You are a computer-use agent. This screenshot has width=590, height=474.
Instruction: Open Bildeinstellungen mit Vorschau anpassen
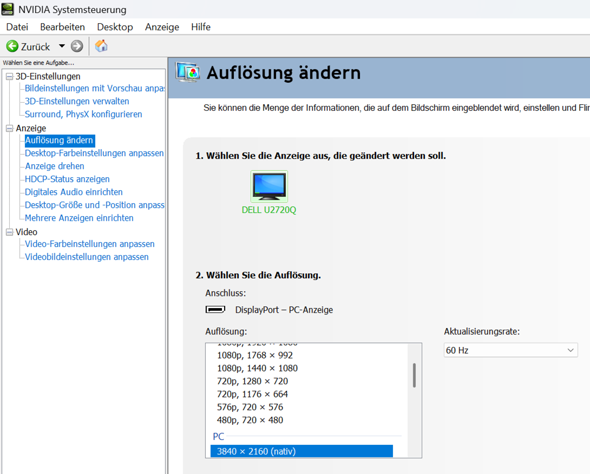[94, 88]
